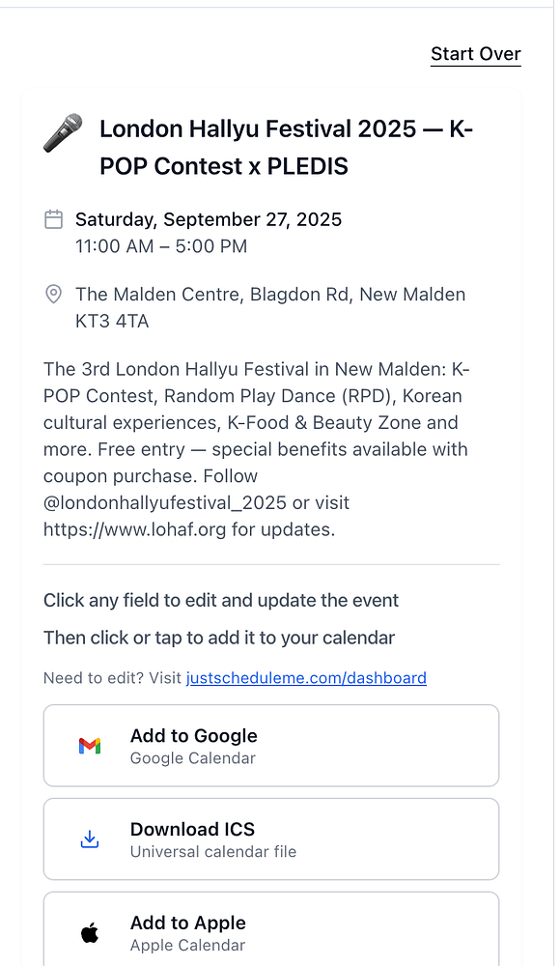The width and height of the screenshot is (560, 966).
Task: Select the Add to Apple button
Action: [271, 931]
